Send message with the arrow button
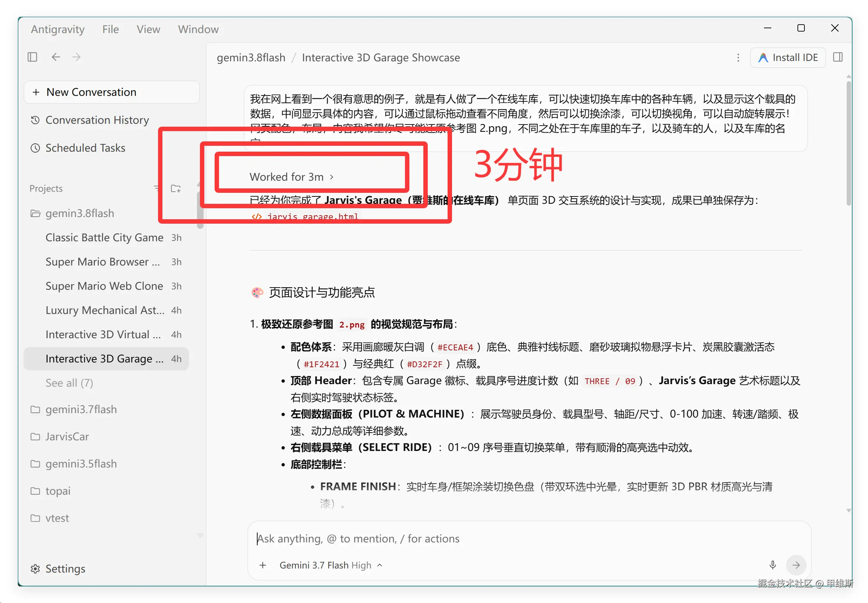This screenshot has height=603, width=868. point(796,564)
